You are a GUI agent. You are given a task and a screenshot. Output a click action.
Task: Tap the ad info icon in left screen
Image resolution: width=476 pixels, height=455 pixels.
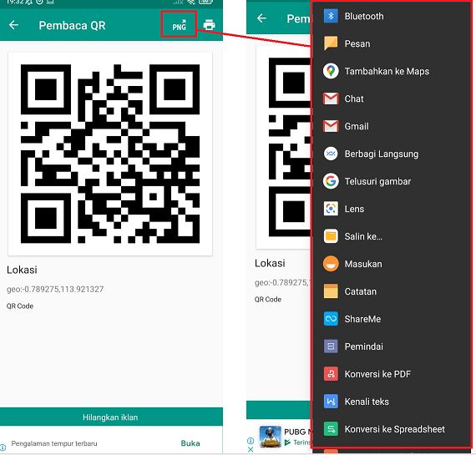click(x=3, y=447)
